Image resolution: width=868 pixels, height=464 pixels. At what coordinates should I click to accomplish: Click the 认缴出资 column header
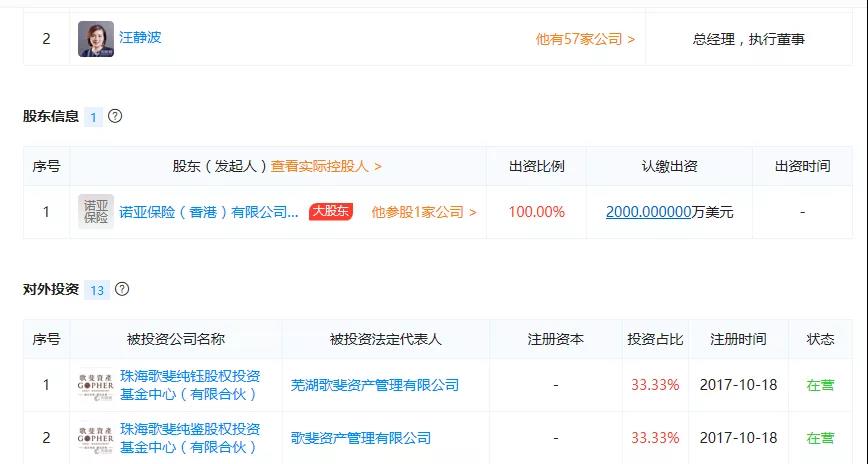point(669,166)
